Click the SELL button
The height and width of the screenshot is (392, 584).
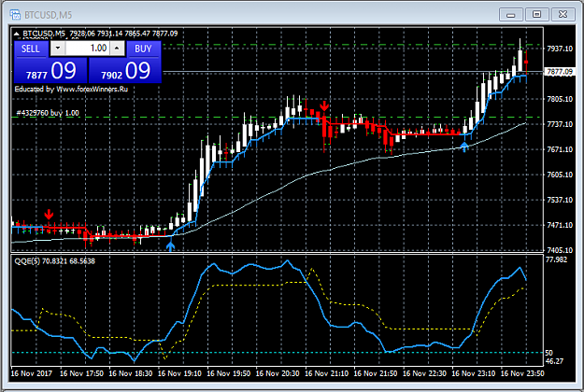pyautogui.click(x=31, y=49)
